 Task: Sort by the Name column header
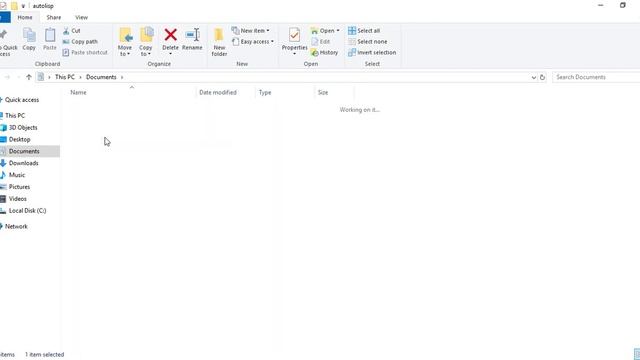tap(78, 93)
